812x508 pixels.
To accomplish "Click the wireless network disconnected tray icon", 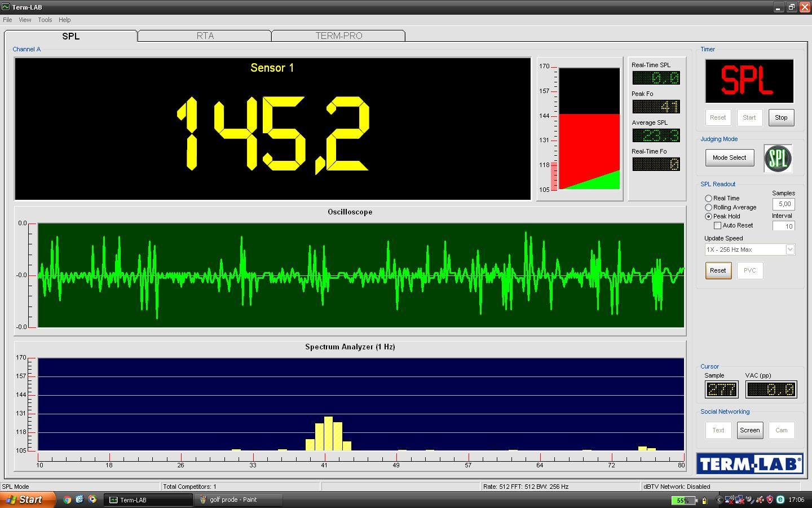I will (729, 500).
